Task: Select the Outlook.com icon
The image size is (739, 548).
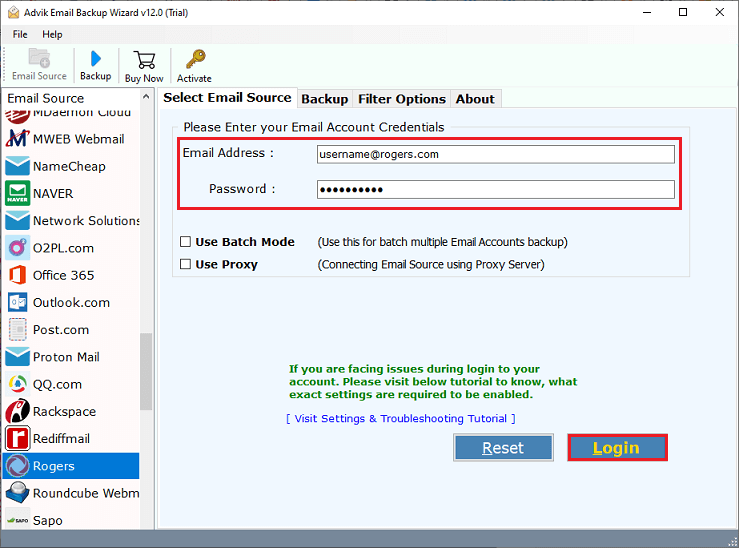Action: [17, 303]
